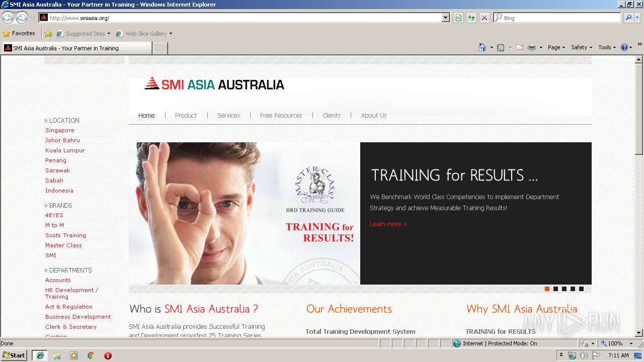Click the Action Center flag icon
644x362 pixels.
[x=596, y=355]
